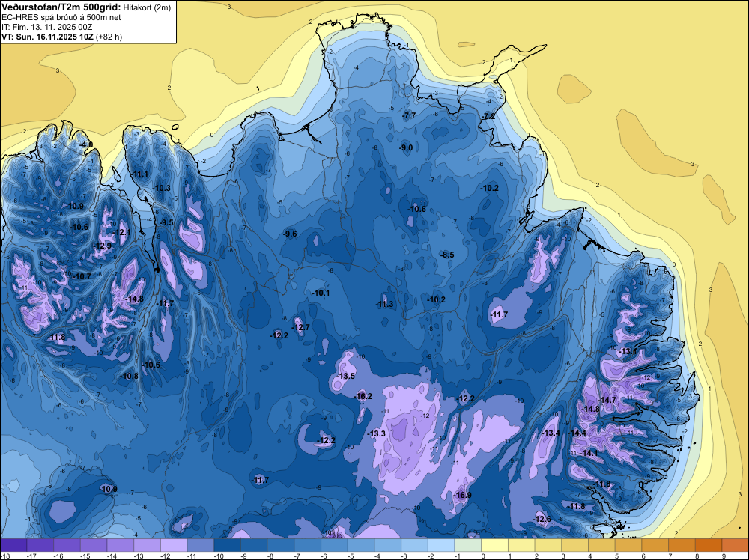Click the -10.7 temperature label
Viewport: 749px width, 560px height.
click(82, 276)
